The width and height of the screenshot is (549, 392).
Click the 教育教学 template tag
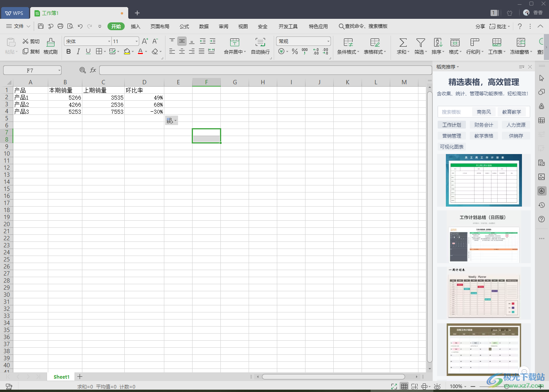pos(512,112)
